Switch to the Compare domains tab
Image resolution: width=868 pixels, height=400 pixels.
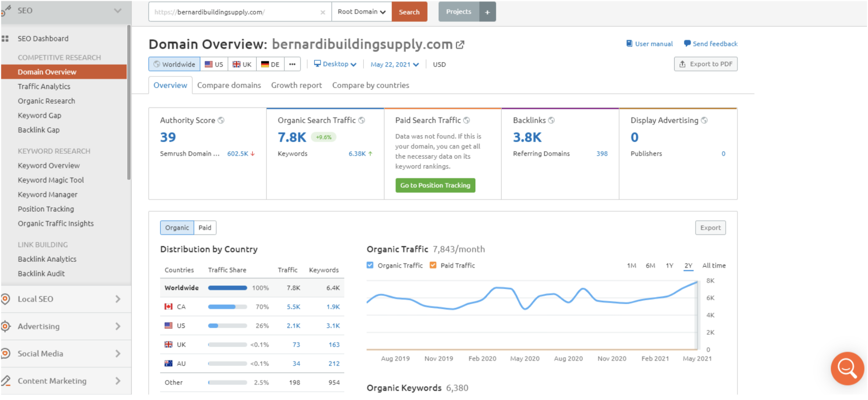pyautogui.click(x=229, y=85)
